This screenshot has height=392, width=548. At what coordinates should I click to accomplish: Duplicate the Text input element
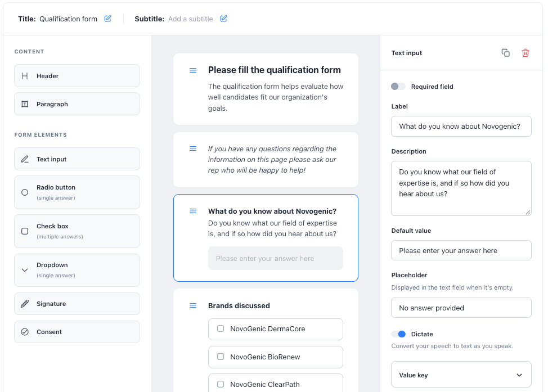tap(505, 53)
